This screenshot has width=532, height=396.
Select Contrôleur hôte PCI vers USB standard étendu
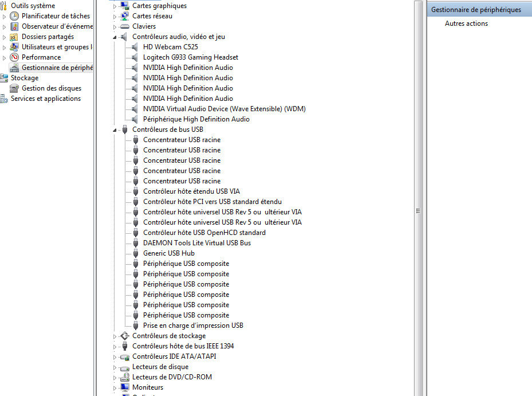point(212,202)
